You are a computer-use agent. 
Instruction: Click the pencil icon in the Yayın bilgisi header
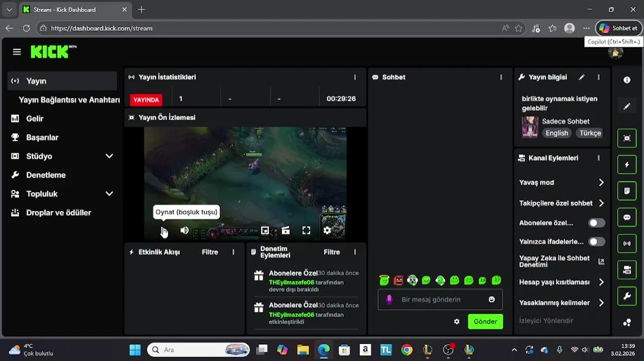581,77
